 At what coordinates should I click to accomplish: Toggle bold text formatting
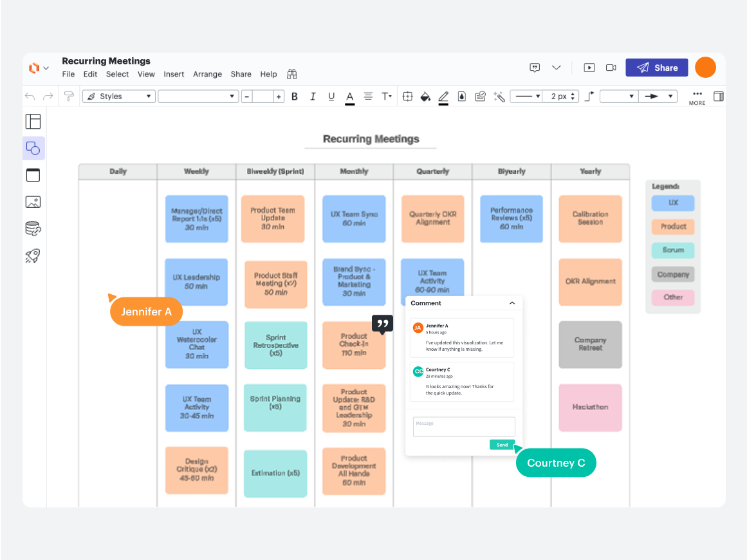[x=295, y=97]
